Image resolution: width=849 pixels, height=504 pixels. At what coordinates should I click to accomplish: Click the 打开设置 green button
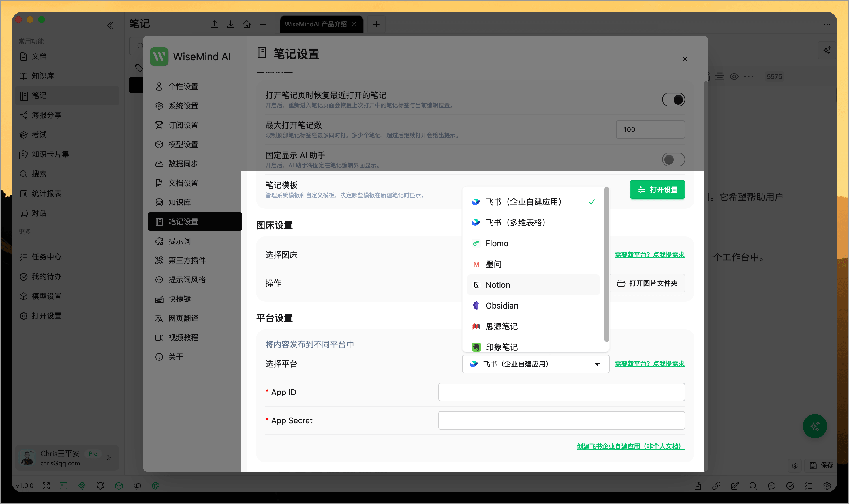tap(657, 189)
